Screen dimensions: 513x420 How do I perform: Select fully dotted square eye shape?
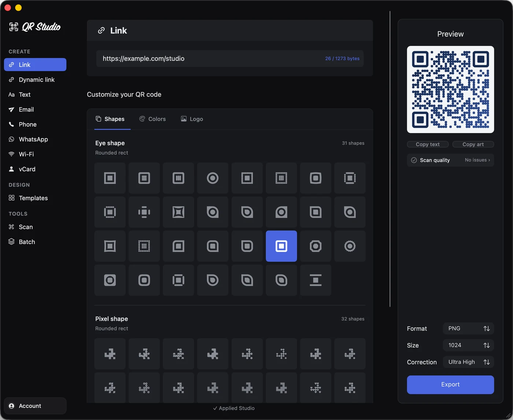coord(144,246)
